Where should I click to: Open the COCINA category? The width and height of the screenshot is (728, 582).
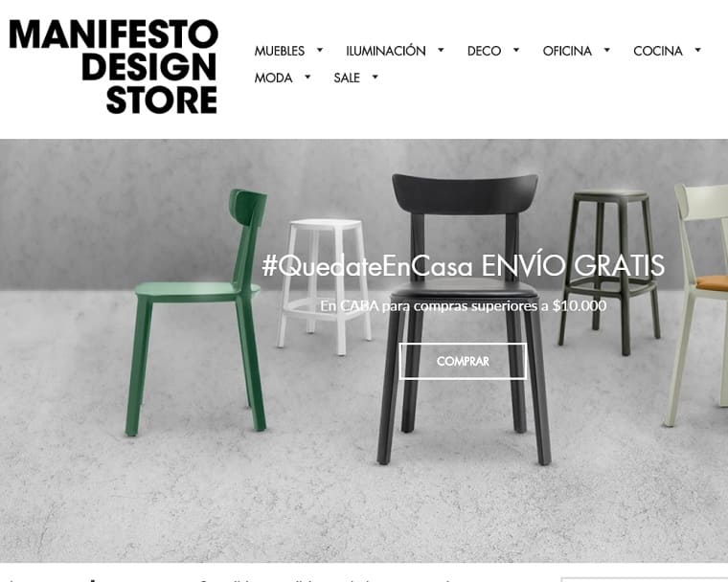pyautogui.click(x=658, y=51)
